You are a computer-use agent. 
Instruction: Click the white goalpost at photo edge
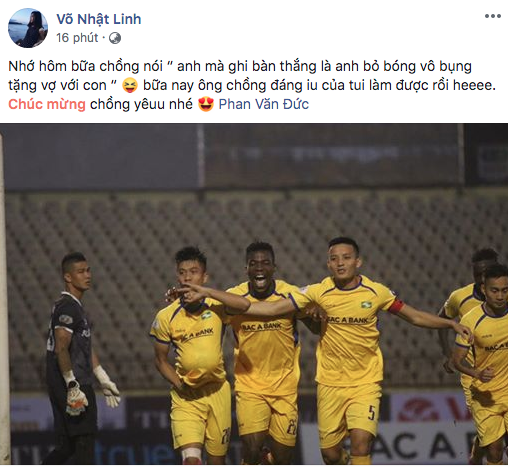pos(4,297)
